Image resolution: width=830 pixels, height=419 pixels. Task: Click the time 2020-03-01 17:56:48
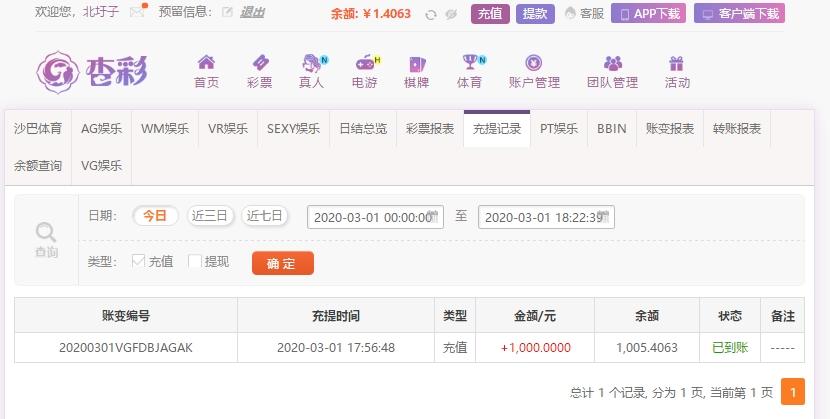[x=336, y=348]
